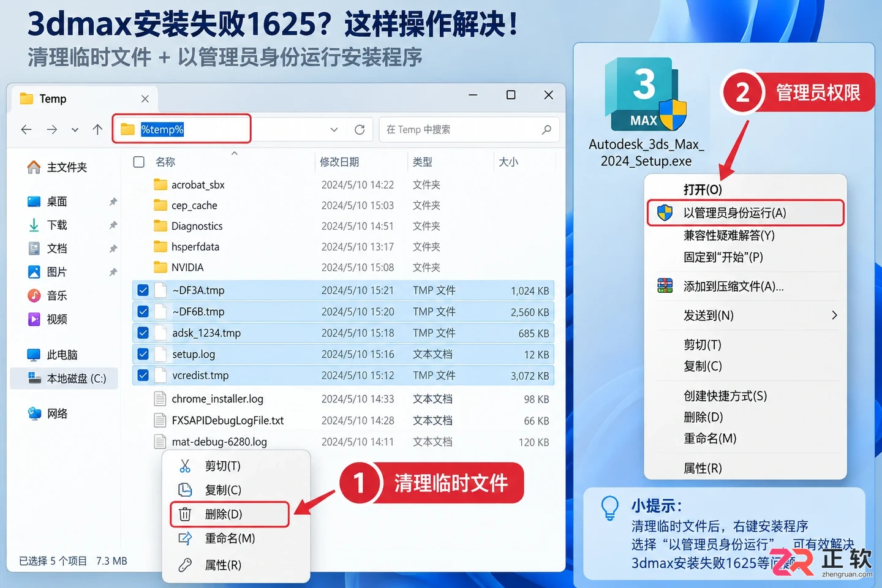Click the Back arrow in Explorer

tap(26, 129)
